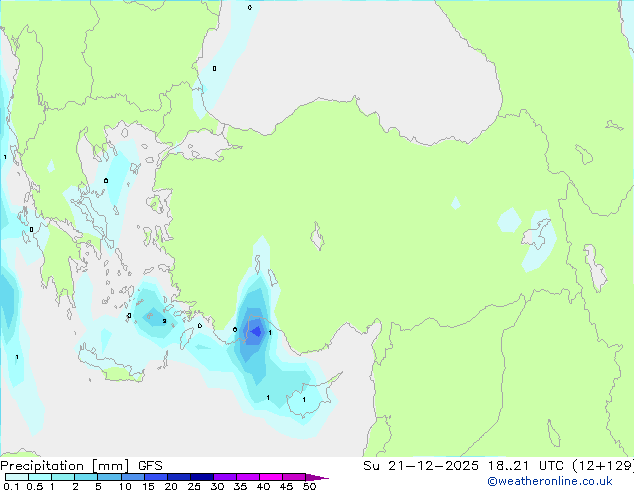Select the 10–15 mm legend color swatch
The width and height of the screenshot is (634, 490).
[133, 477]
